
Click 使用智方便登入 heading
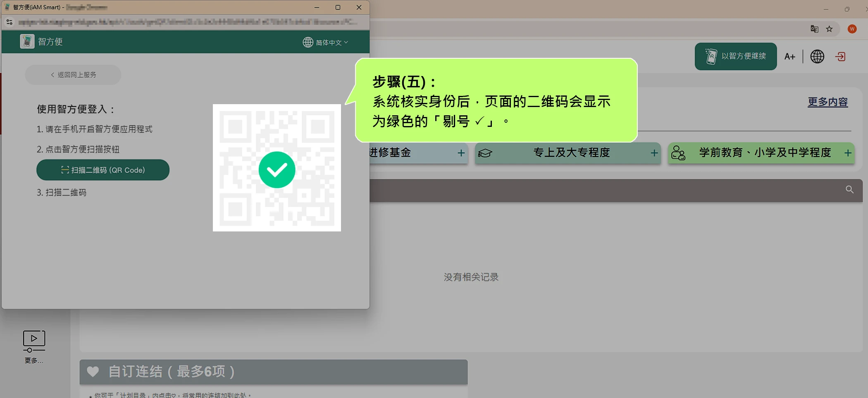coord(76,109)
